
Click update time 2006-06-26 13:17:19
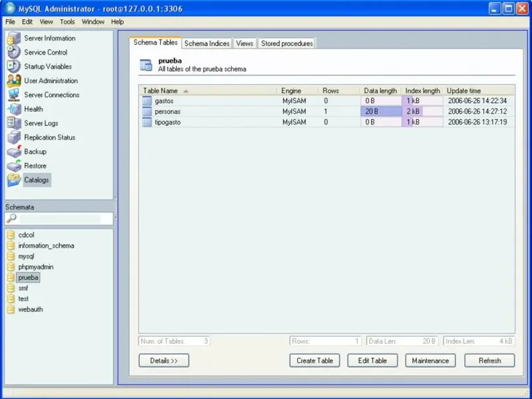click(477, 122)
